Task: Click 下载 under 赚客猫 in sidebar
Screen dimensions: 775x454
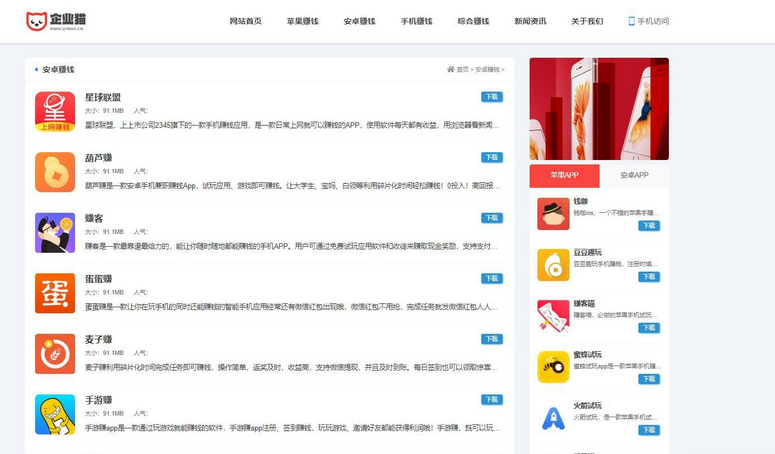Action: point(649,328)
